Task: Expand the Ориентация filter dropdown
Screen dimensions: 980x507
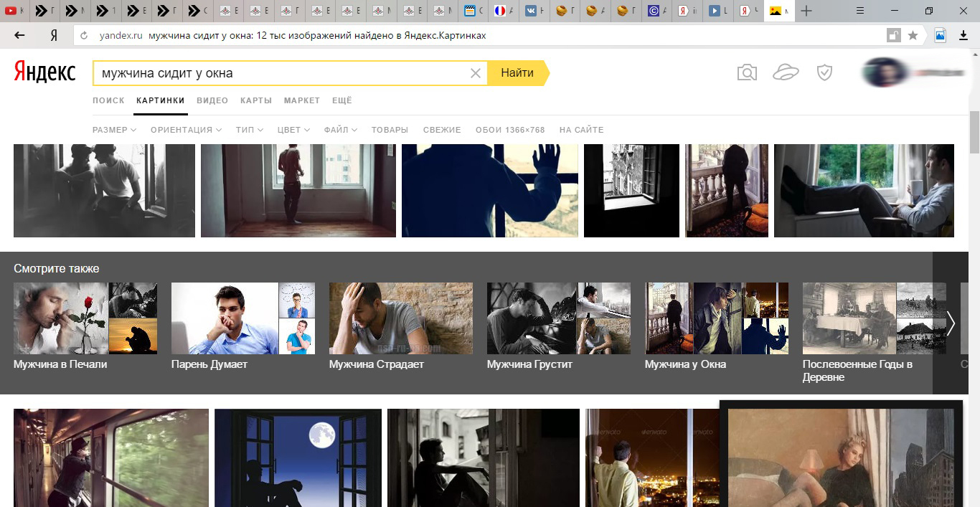Action: click(x=186, y=130)
